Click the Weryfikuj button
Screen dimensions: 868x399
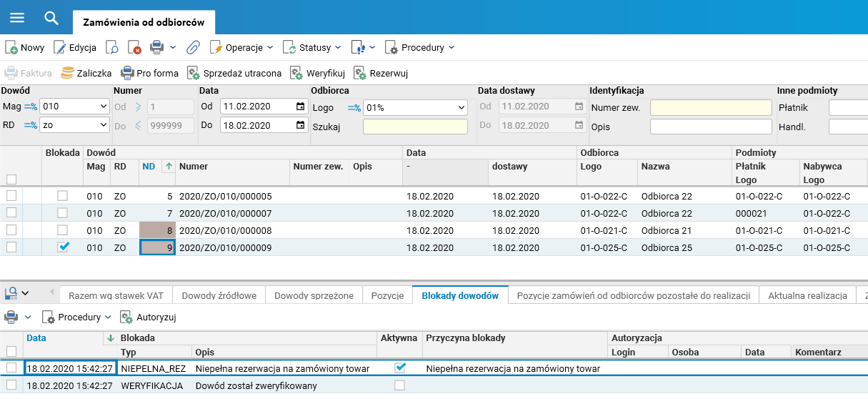[x=318, y=73]
